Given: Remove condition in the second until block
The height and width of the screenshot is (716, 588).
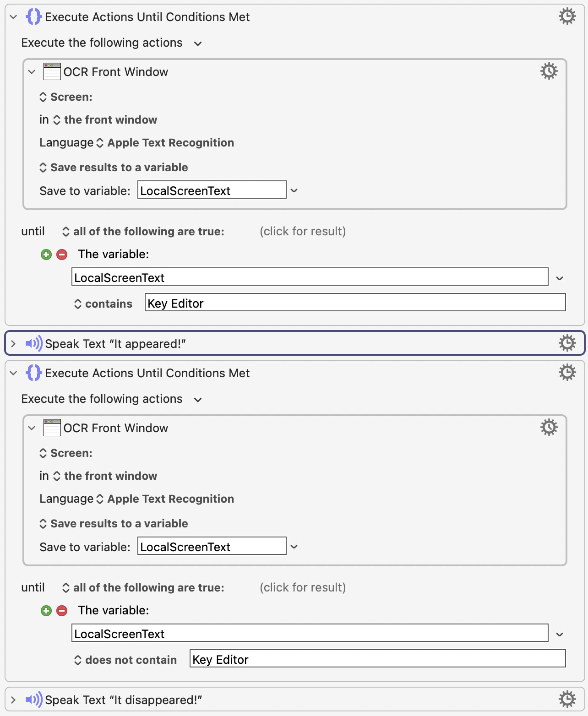Looking at the screenshot, I should (x=62, y=611).
